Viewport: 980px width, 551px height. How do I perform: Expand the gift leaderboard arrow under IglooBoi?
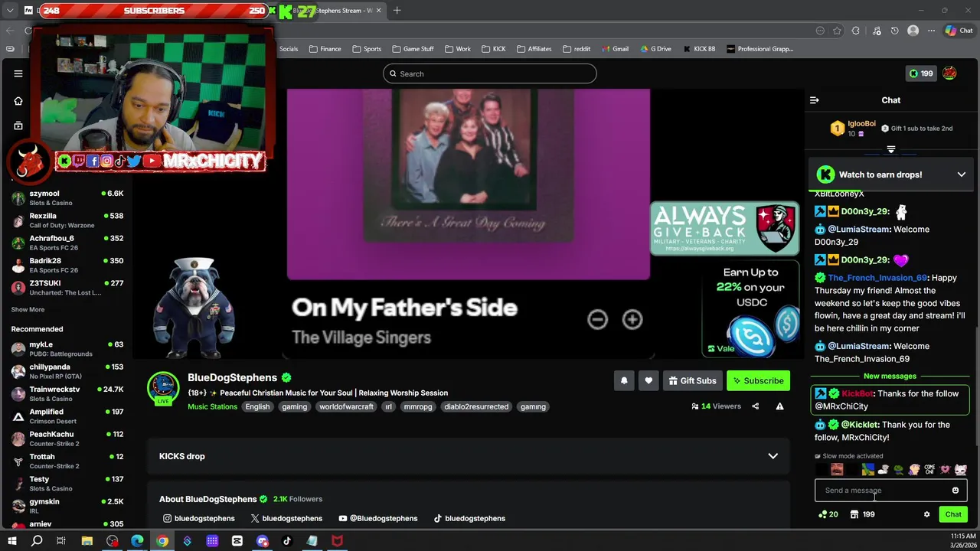pos(891,149)
